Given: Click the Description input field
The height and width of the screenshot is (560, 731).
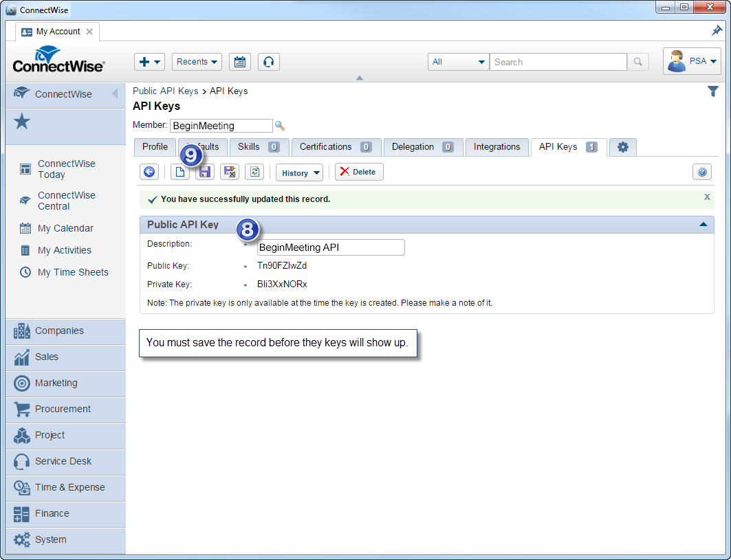Looking at the screenshot, I should 331,247.
